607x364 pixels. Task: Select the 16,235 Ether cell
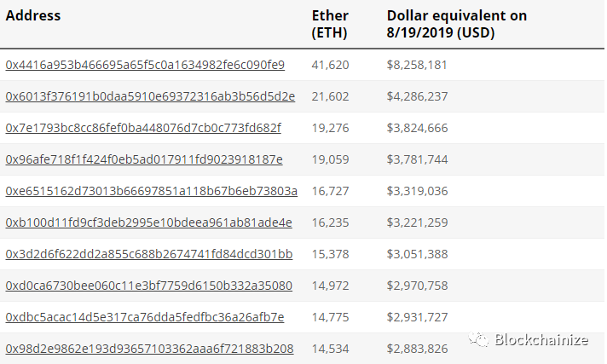332,222
